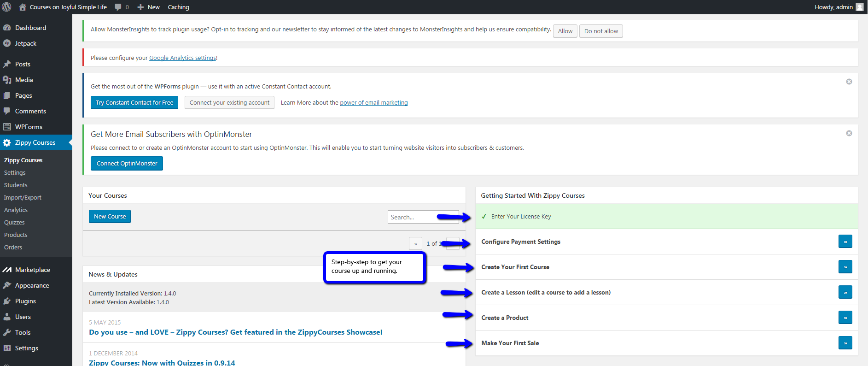Dismiss the OptinMonster notice
868x366 pixels.
[x=849, y=133]
